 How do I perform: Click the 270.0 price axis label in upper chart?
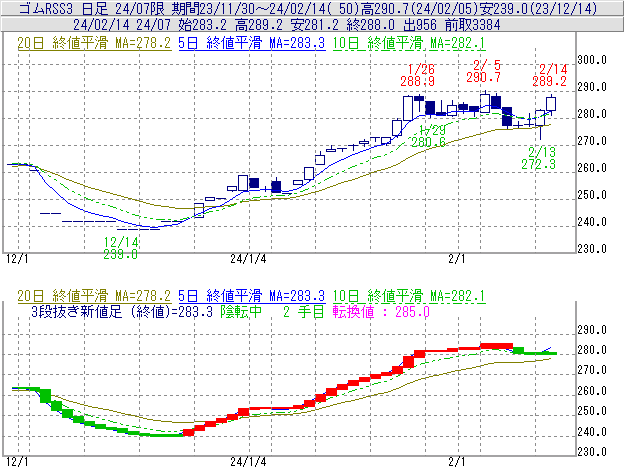click(x=592, y=141)
